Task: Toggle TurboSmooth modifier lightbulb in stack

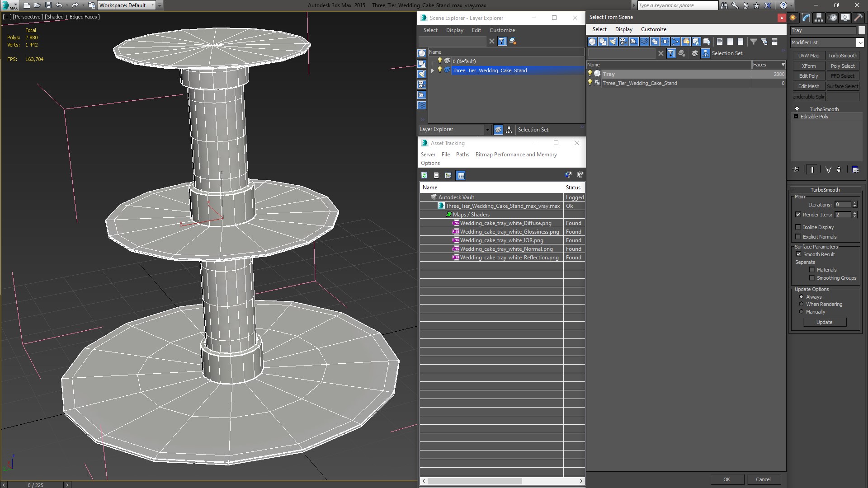Action: (797, 109)
